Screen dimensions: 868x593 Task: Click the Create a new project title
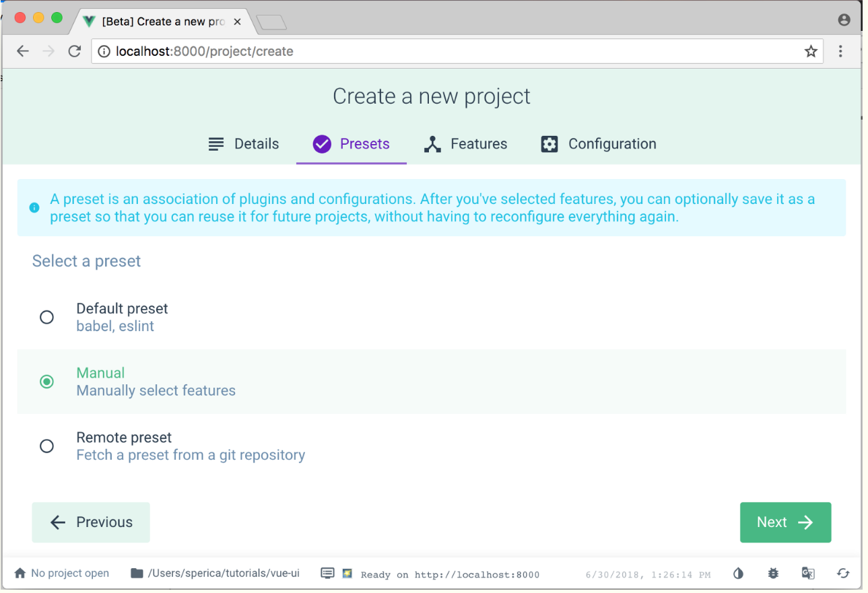tap(432, 96)
